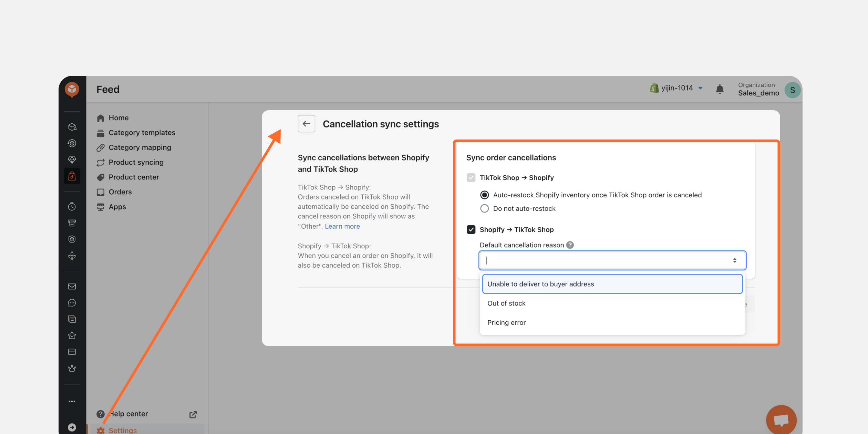Open the notifications bell
868x434 pixels.
click(x=720, y=90)
